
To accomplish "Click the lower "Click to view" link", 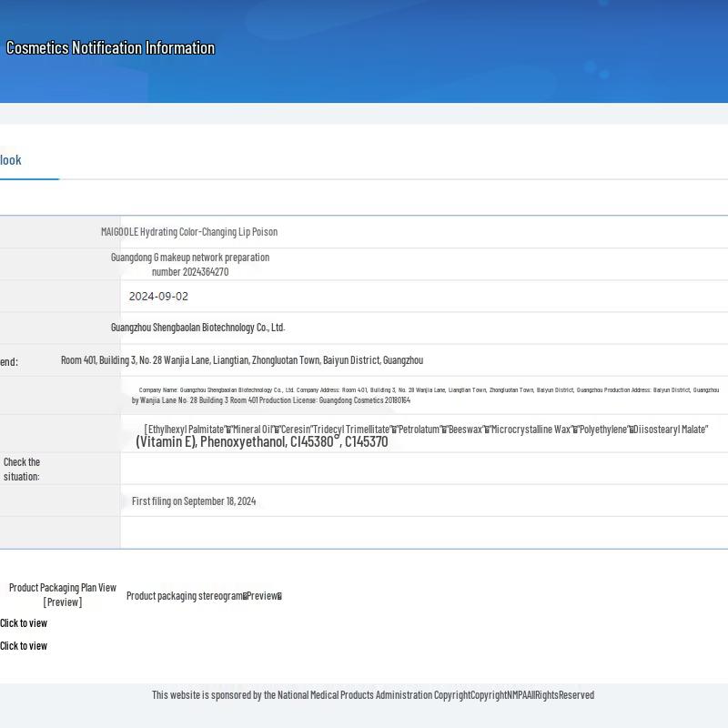I will coord(24,646).
